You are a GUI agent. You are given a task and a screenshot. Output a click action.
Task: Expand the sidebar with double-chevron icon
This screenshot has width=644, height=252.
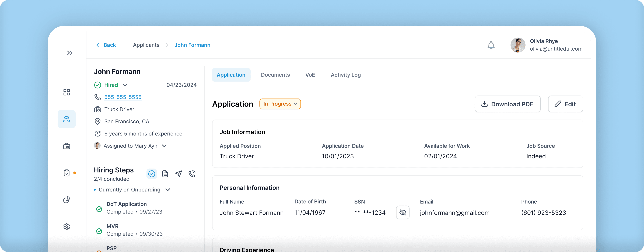[x=69, y=53]
